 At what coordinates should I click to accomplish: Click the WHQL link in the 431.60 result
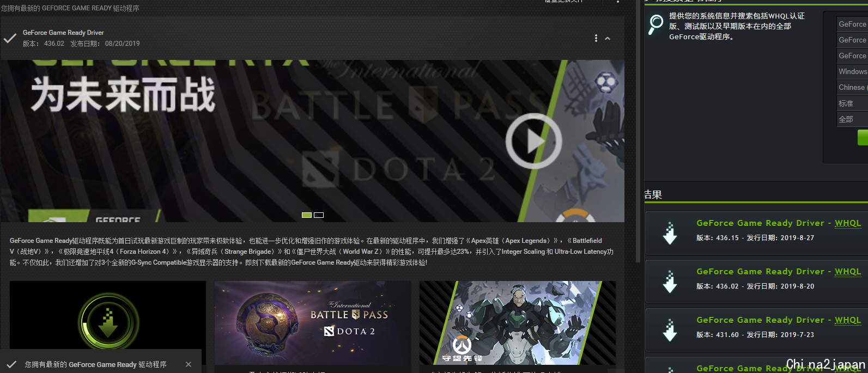point(848,320)
